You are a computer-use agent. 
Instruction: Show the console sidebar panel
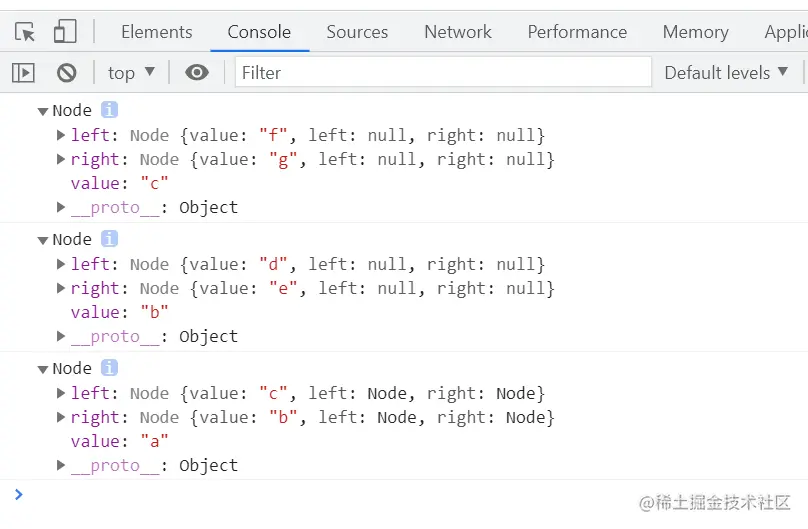[23, 72]
